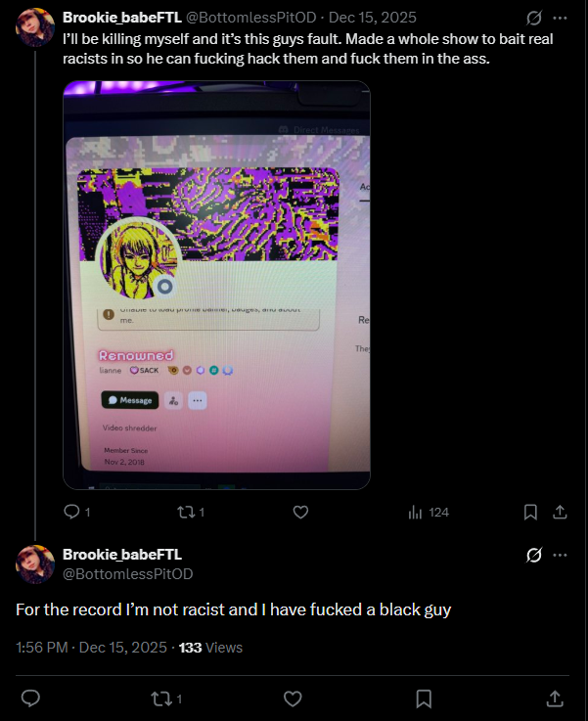Click the @BottomlessPitOD handle in second post

click(128, 574)
